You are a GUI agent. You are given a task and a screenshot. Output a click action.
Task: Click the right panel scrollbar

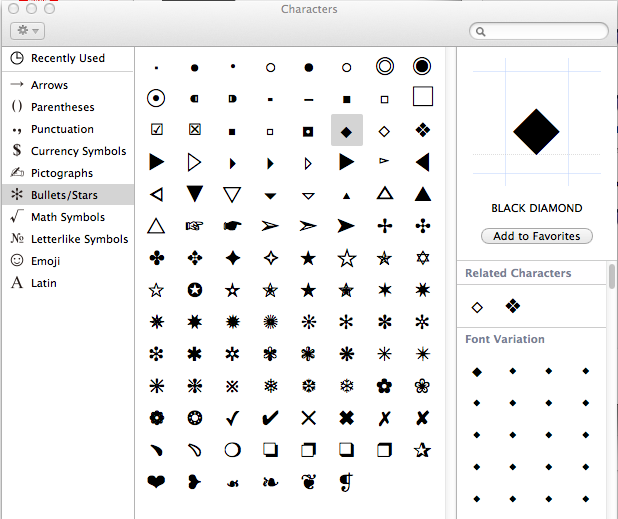pos(612,277)
